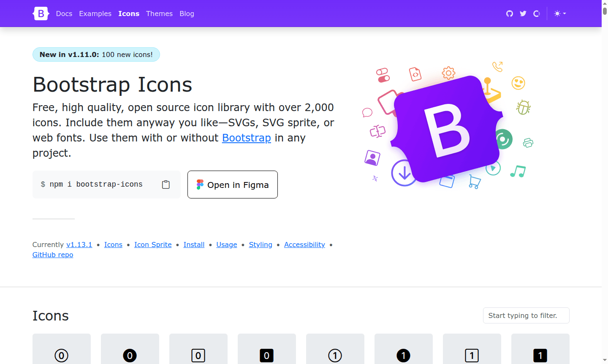Select the 0-circle icon in the grid
Screen dimensions: 608x364
point(61,355)
